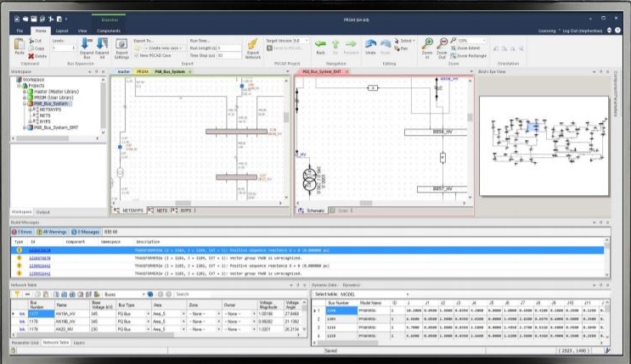Click the yellow filter icon in Network Table

click(x=17, y=294)
